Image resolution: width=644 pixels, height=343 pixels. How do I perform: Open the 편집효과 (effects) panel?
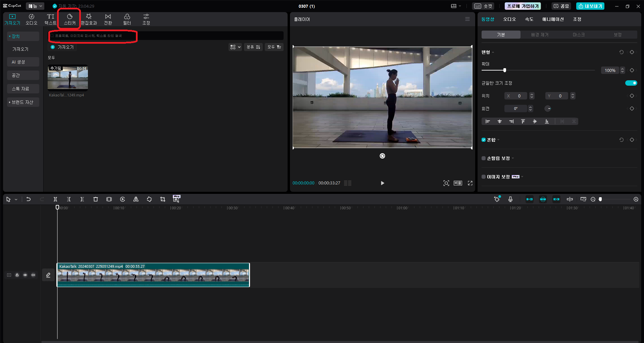(x=89, y=19)
